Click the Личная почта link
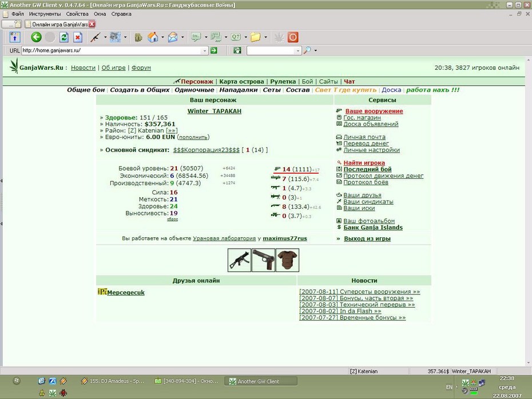The image size is (532, 399). coord(364,137)
